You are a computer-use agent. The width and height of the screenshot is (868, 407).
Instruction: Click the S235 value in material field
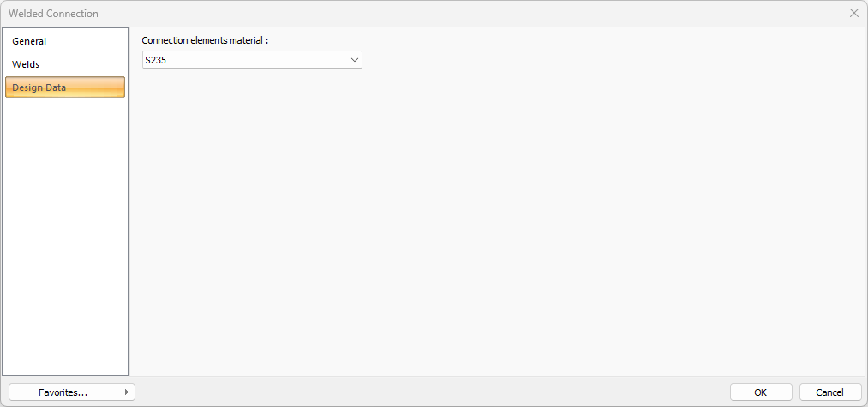[155, 60]
